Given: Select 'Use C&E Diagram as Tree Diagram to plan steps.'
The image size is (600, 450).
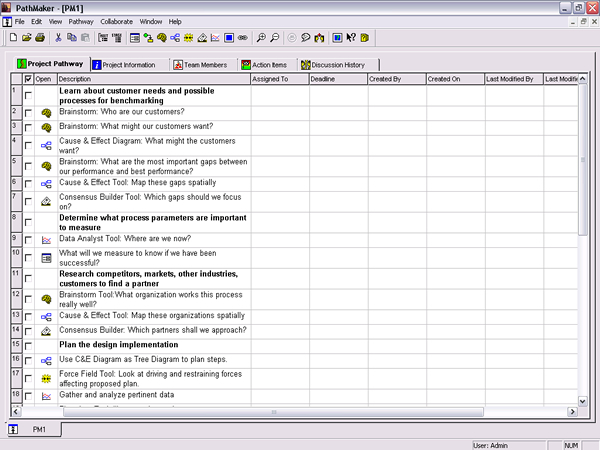Looking at the screenshot, I should pos(143,359).
